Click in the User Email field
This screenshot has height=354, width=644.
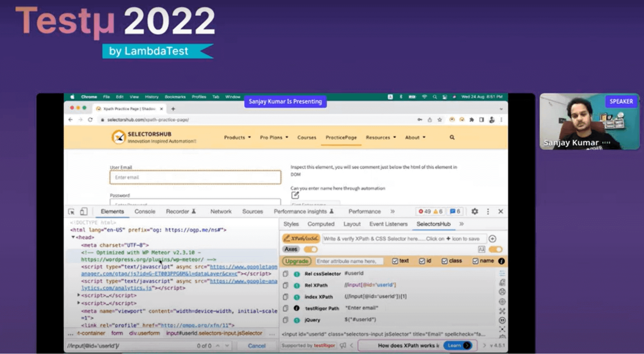pyautogui.click(x=195, y=177)
